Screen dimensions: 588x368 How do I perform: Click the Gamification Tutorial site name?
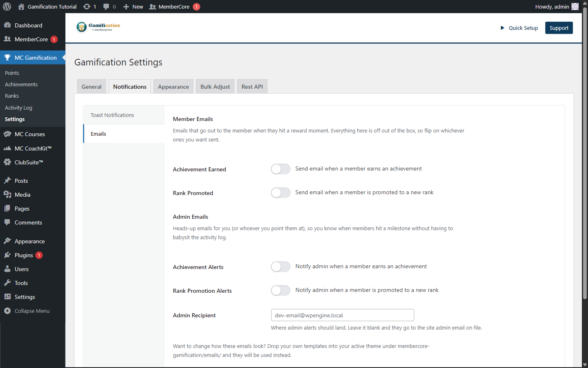(x=52, y=7)
